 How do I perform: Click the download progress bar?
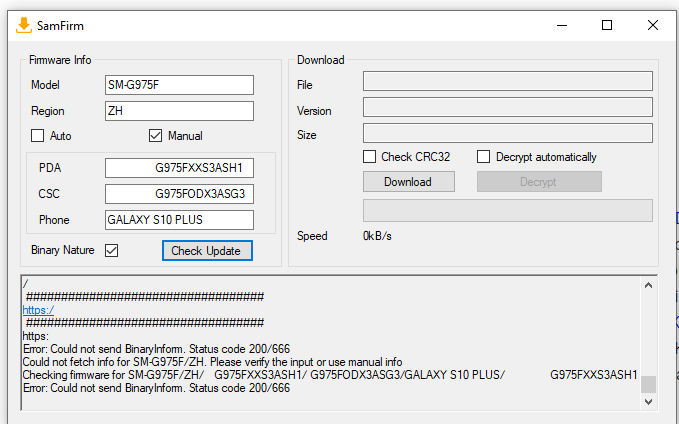(508, 210)
